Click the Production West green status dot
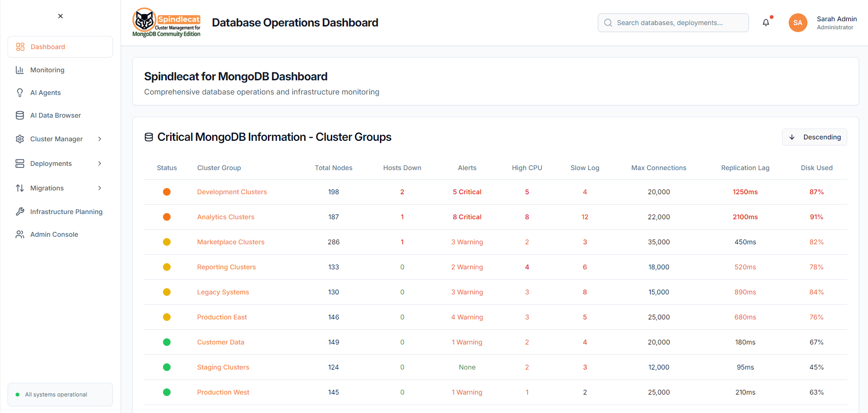The width and height of the screenshot is (868, 413). pyautogui.click(x=167, y=392)
